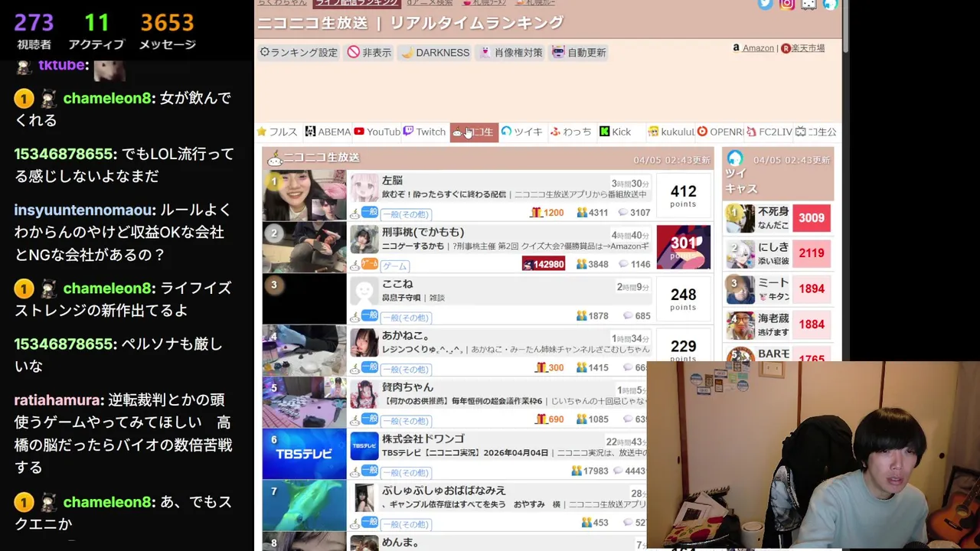Click ratiahamura chat username

click(x=58, y=400)
